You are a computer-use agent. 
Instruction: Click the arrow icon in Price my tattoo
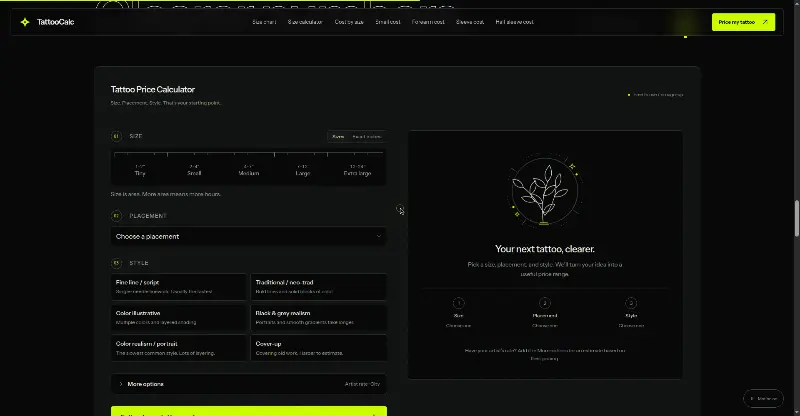click(x=765, y=22)
